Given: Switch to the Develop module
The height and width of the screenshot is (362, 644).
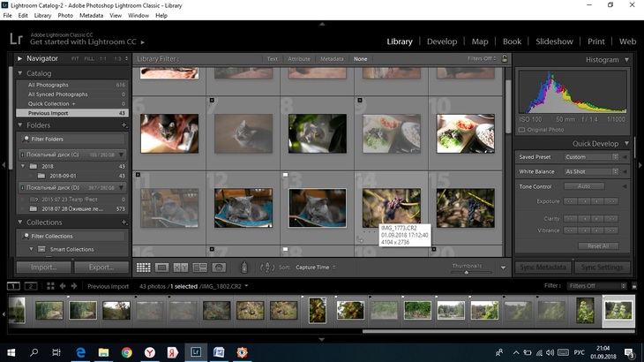Looking at the screenshot, I should (442, 41).
